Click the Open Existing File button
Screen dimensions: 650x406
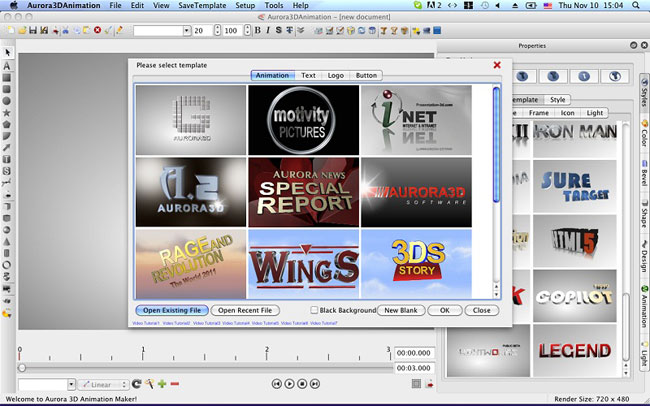pos(170,310)
